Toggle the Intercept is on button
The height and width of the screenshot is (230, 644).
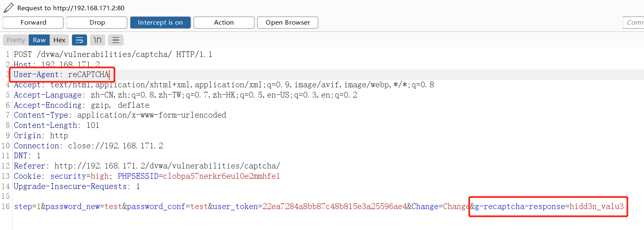pos(160,23)
